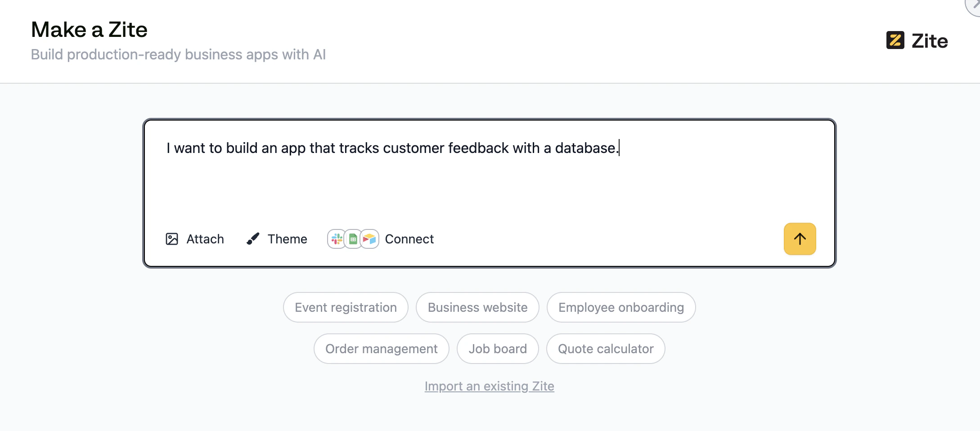Click the Attach image icon
The height and width of the screenshot is (431, 980).
click(172, 239)
